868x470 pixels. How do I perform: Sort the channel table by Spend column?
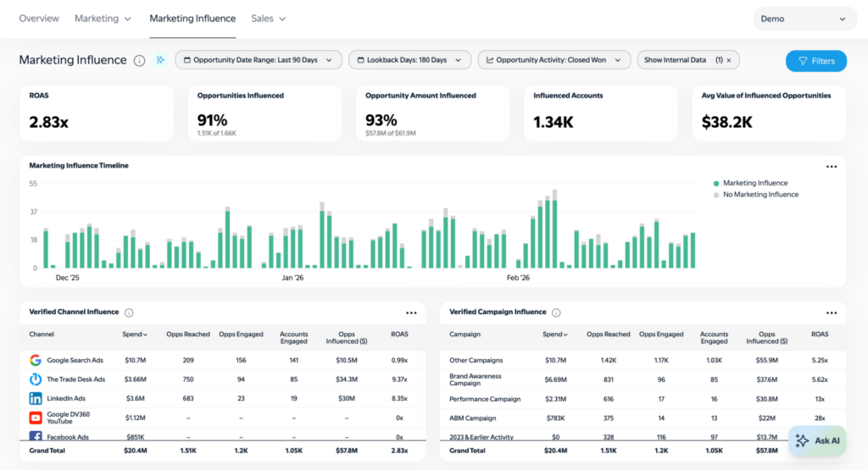(x=135, y=335)
